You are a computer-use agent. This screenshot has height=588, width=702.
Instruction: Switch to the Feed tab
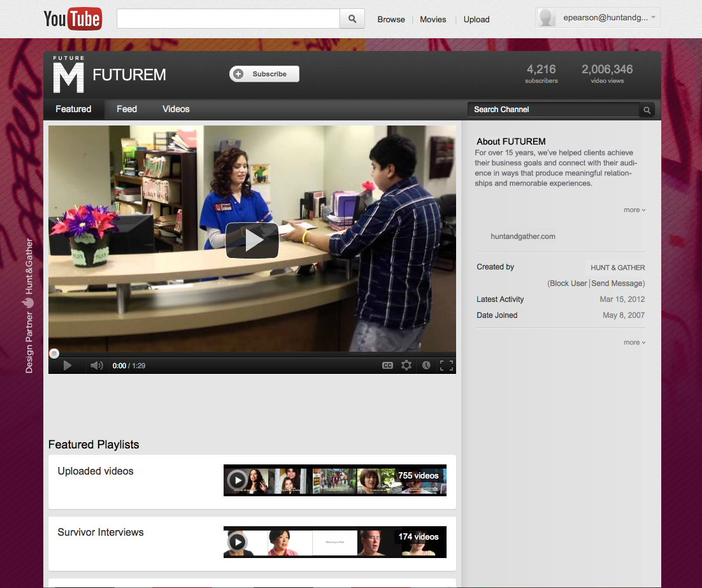tap(127, 110)
